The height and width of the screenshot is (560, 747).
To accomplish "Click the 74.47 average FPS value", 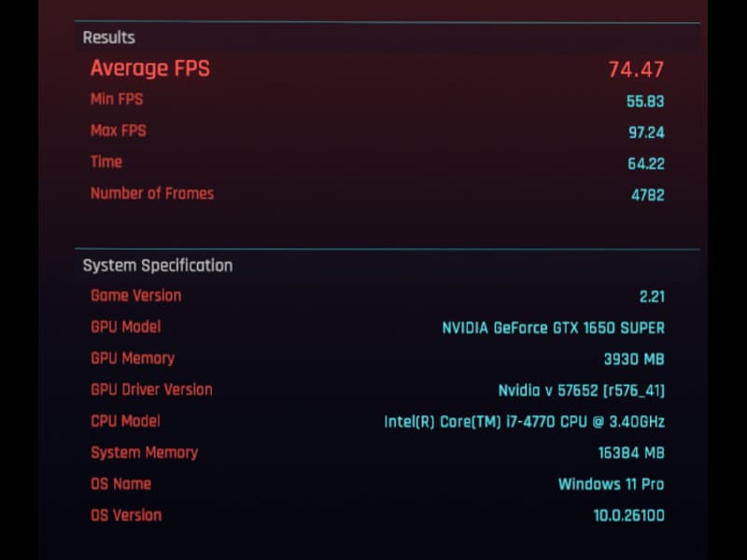I will point(636,69).
